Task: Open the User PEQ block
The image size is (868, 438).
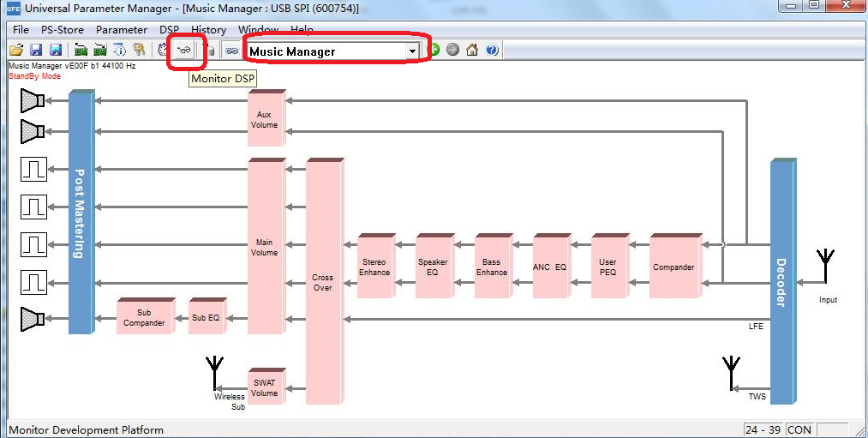Action: point(610,266)
